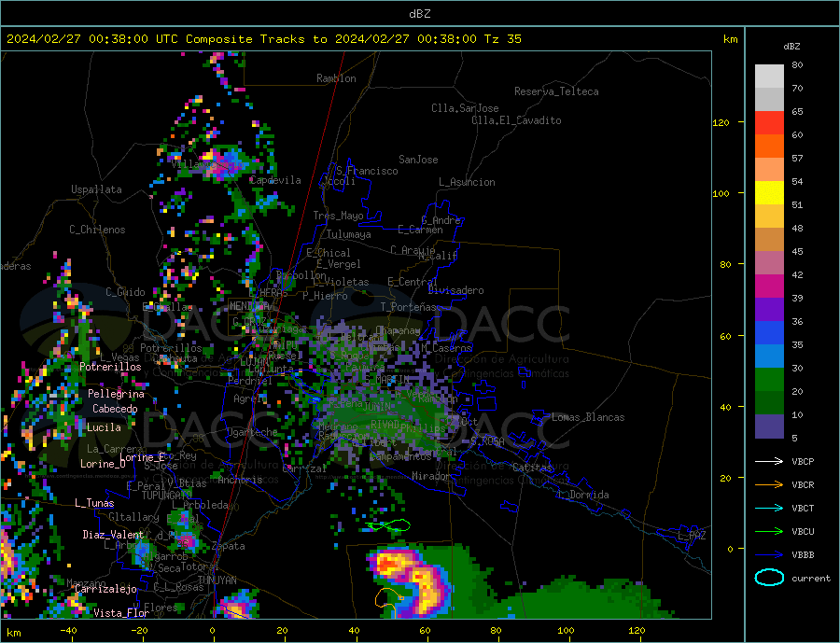
Task: Click the 'Lomas_Blancas' place label
Action: 588,417
